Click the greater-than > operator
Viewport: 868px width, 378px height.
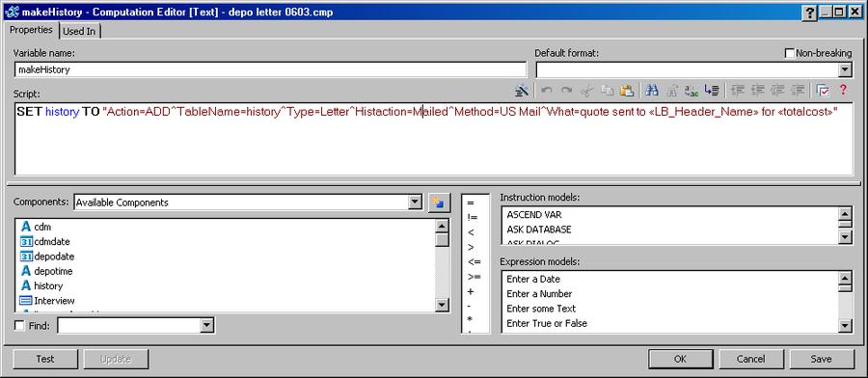(x=471, y=248)
